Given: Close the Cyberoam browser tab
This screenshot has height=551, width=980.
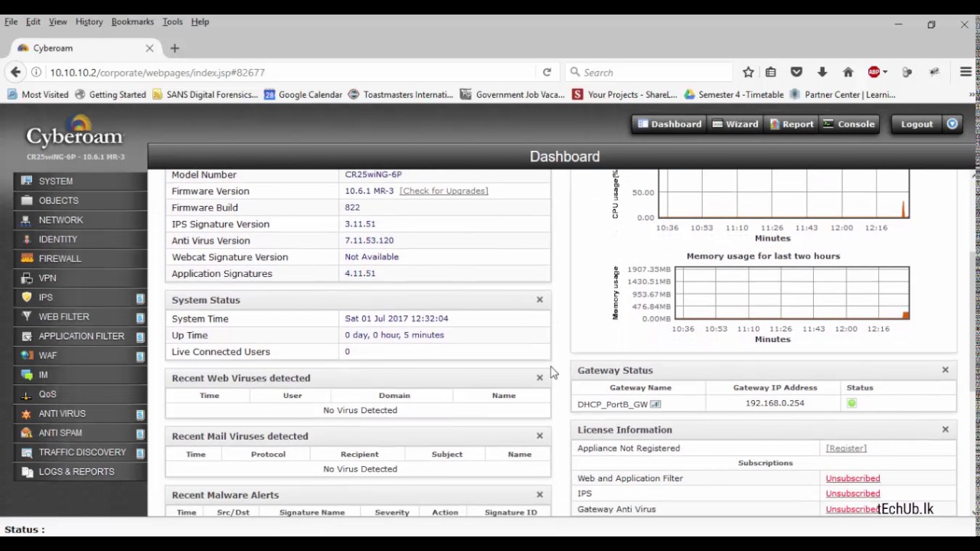Looking at the screenshot, I should [149, 48].
